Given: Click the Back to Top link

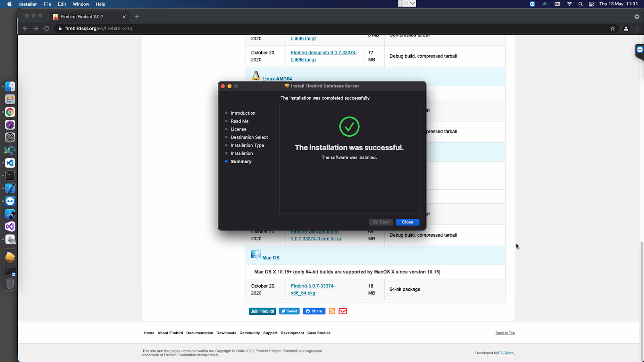Looking at the screenshot, I should pos(505,333).
